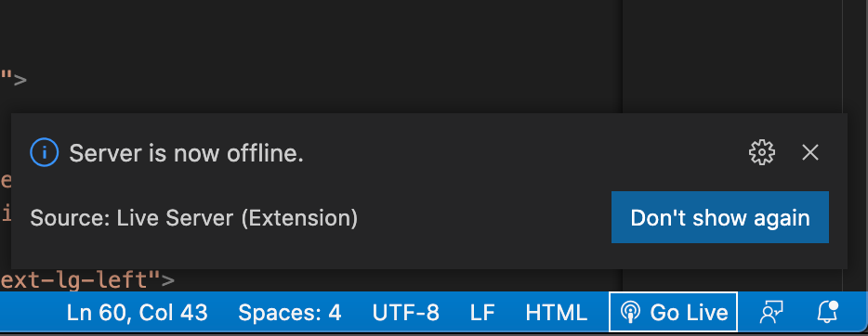Open the notification settings gear
Viewport: 868px width, 336px height.
[762, 152]
